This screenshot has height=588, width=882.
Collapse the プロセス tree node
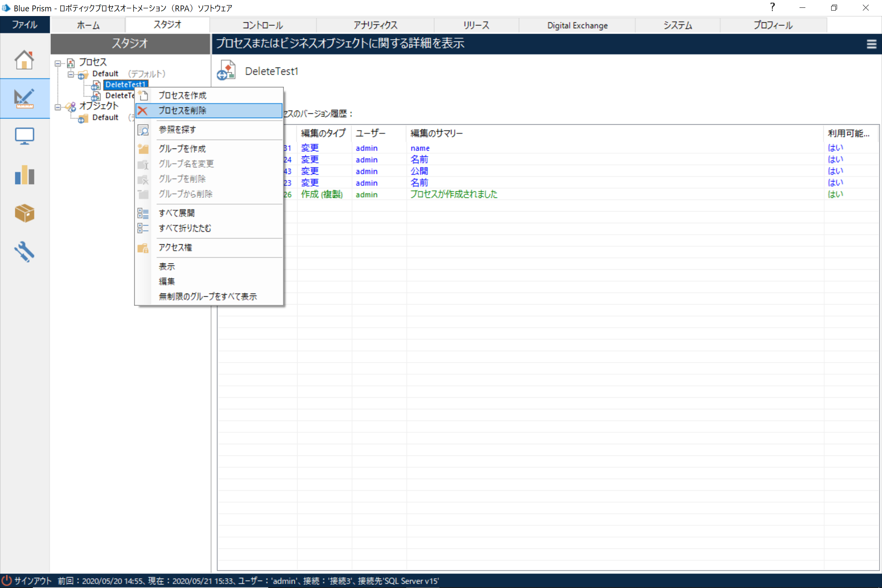[57, 63]
